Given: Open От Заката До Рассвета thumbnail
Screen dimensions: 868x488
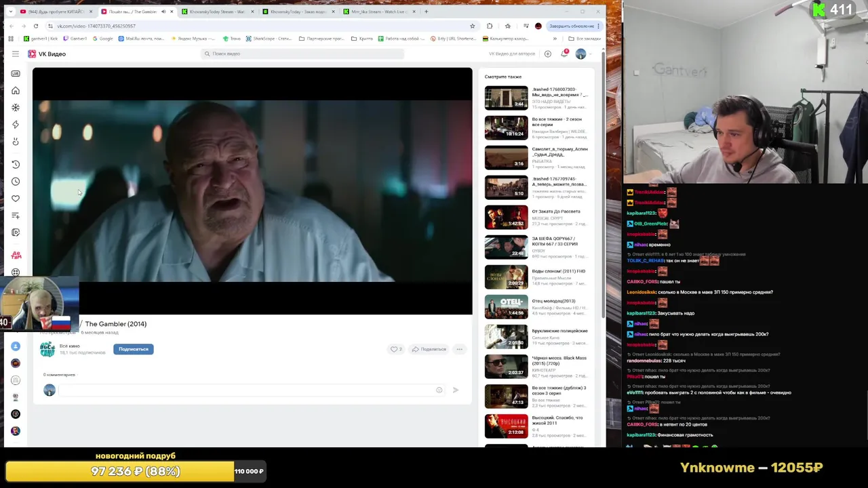Looking at the screenshot, I should coord(506,218).
